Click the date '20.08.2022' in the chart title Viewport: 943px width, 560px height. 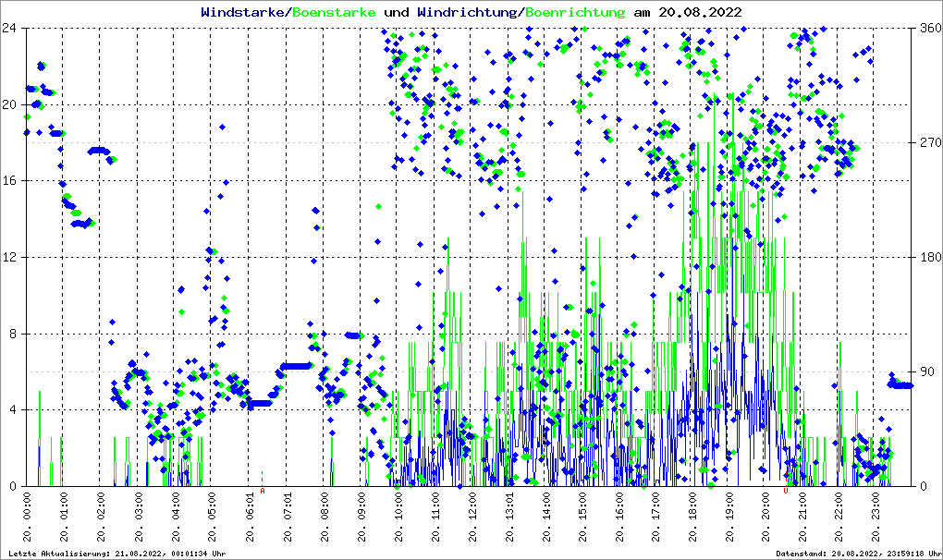[x=700, y=12]
